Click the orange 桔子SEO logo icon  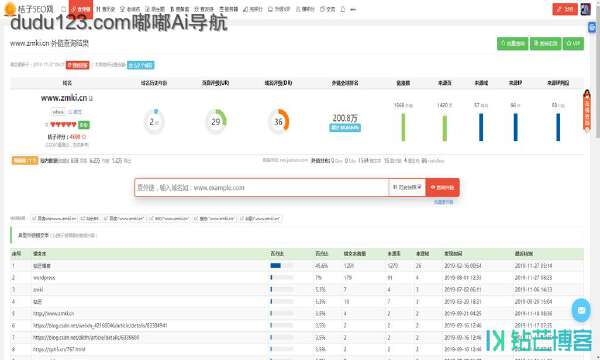coord(9,9)
